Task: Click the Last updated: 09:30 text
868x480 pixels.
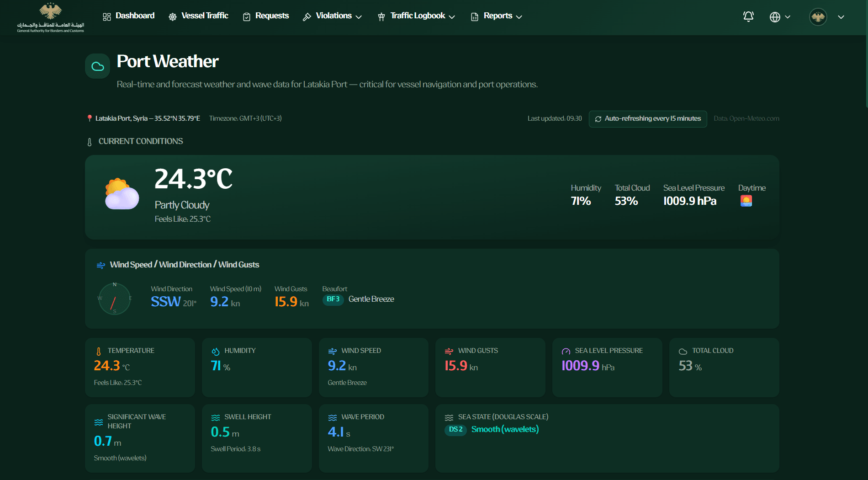Action: pos(555,118)
